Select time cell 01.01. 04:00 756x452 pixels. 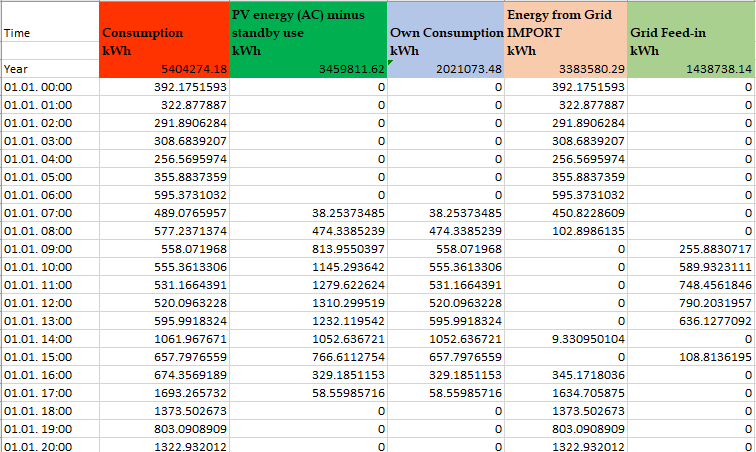pyautogui.click(x=50, y=159)
